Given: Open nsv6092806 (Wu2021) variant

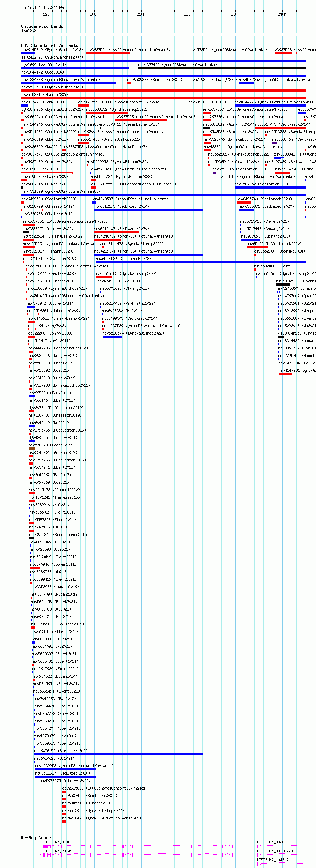Looking at the screenshot, I should point(209,102).
